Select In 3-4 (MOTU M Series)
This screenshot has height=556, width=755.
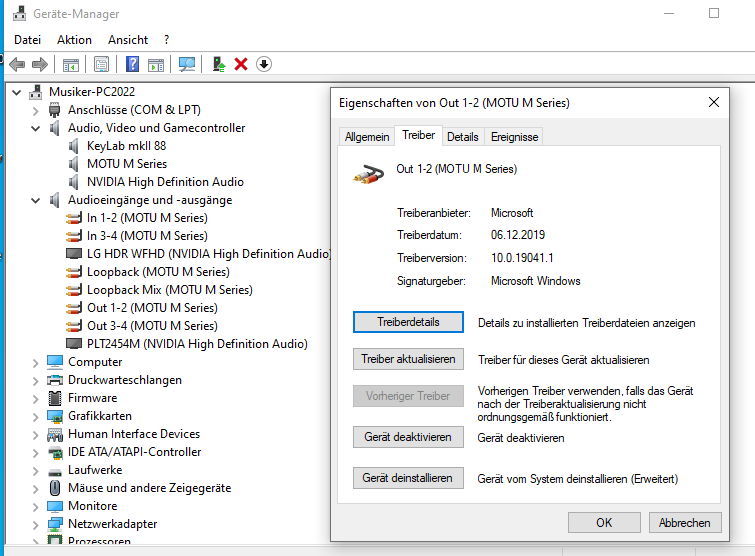tap(147, 236)
